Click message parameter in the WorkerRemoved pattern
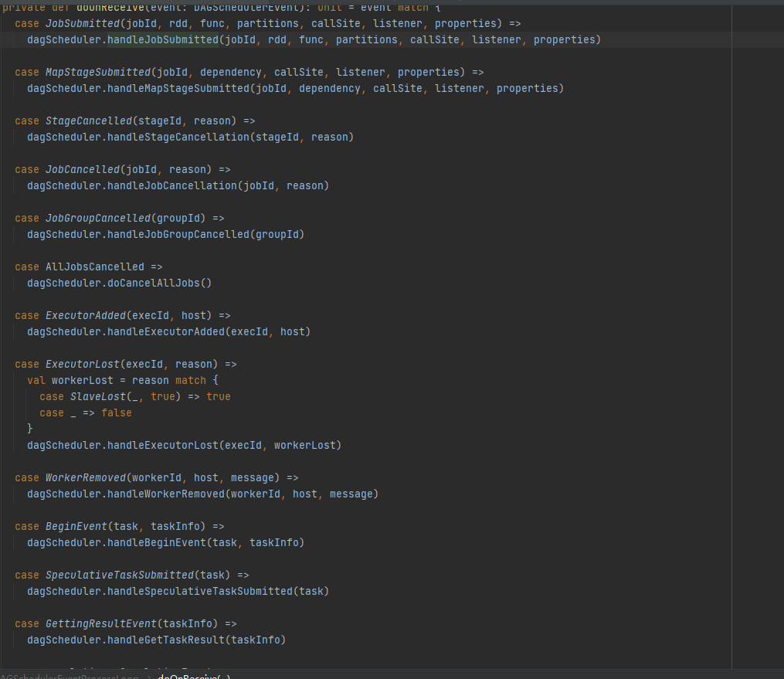The height and width of the screenshot is (679, 784). pos(253,477)
